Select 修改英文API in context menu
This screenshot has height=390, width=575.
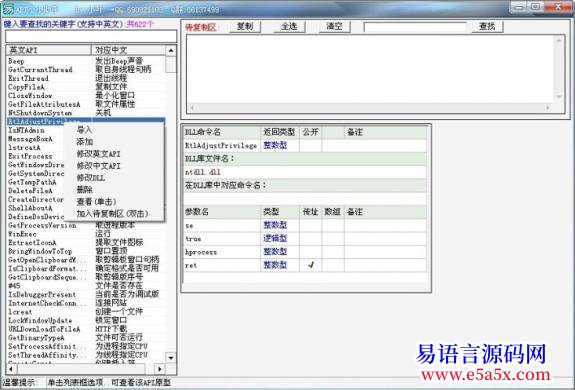[98, 154]
